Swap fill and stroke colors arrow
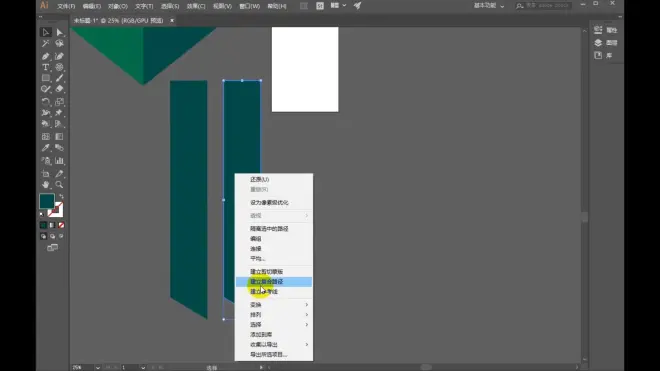This screenshot has width=660, height=371. (61, 196)
